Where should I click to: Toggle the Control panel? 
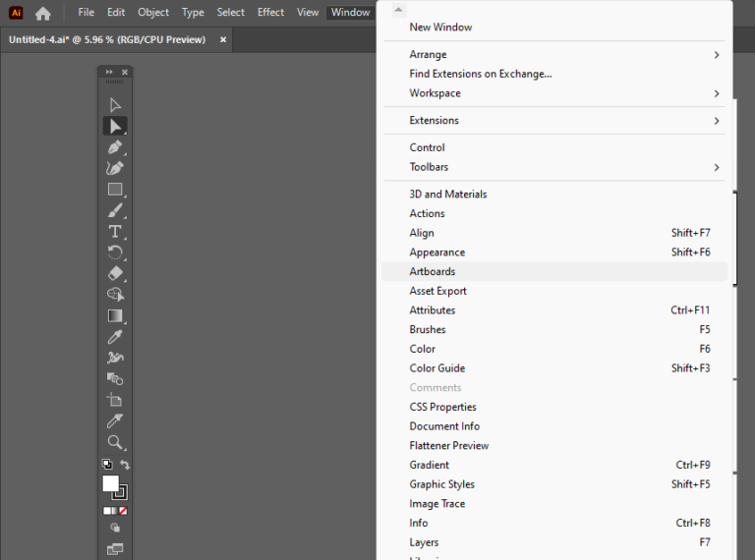tap(554, 147)
